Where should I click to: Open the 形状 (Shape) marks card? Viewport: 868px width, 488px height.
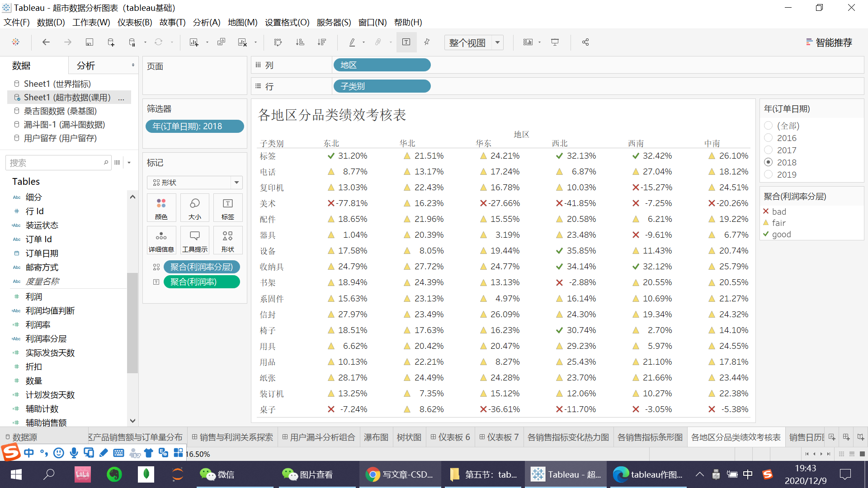tap(227, 240)
